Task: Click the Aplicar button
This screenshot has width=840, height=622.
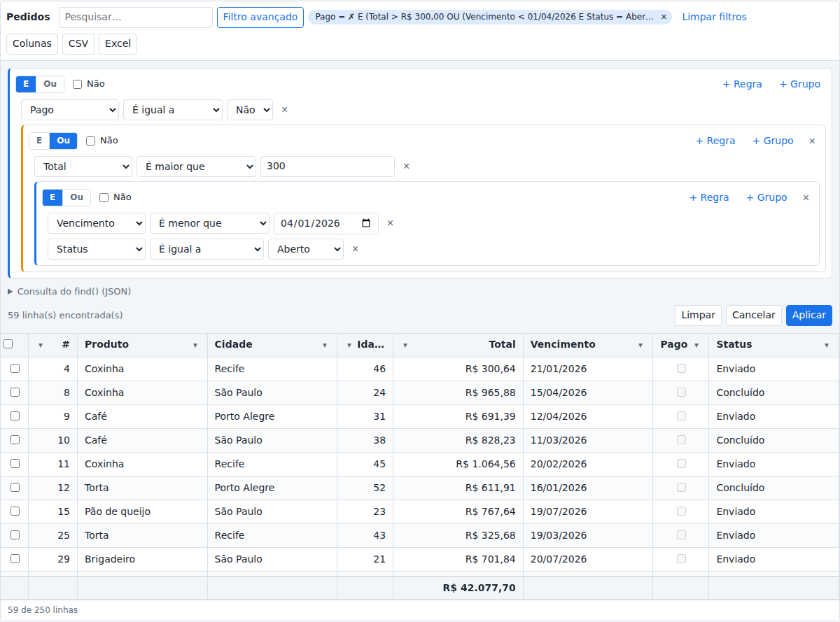Action: [x=809, y=315]
